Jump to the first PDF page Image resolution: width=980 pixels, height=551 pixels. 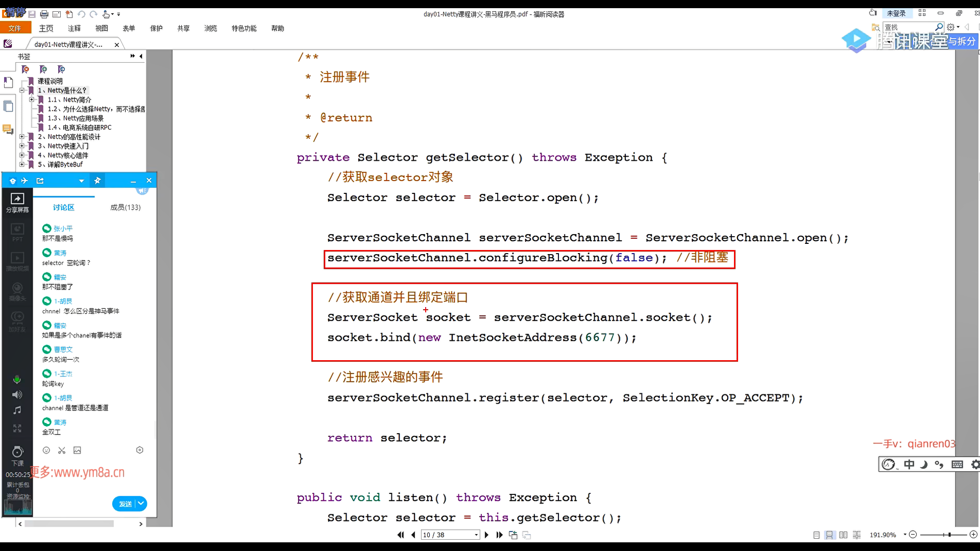[401, 535]
